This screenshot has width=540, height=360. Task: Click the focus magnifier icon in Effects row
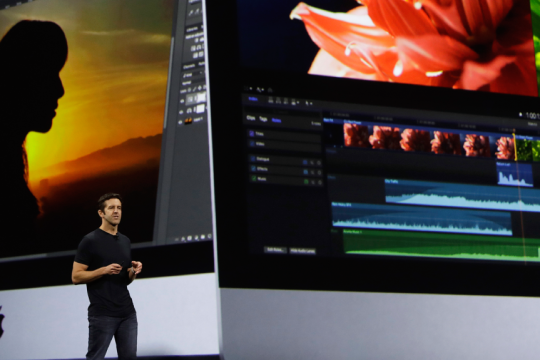[313, 172]
